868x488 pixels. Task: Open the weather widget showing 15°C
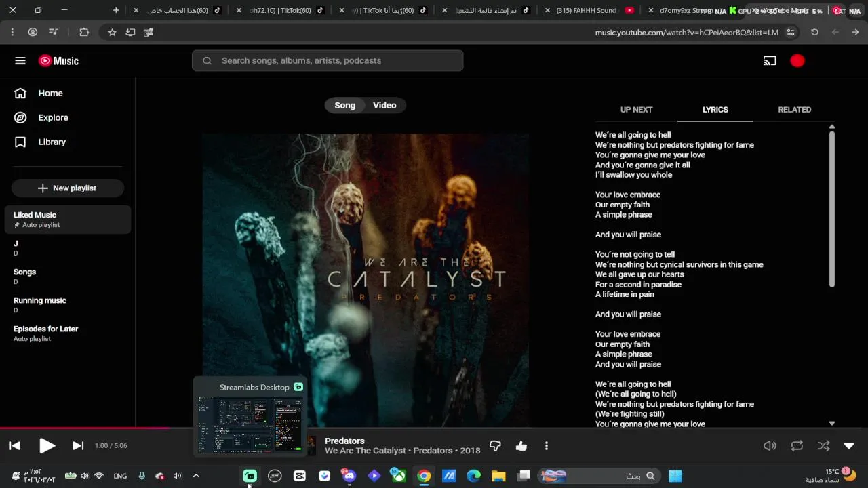831,476
